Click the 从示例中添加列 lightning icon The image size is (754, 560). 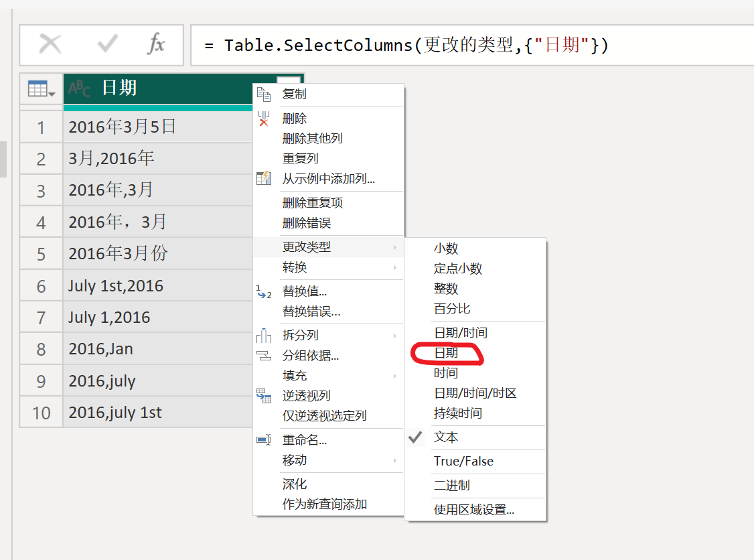point(264,179)
